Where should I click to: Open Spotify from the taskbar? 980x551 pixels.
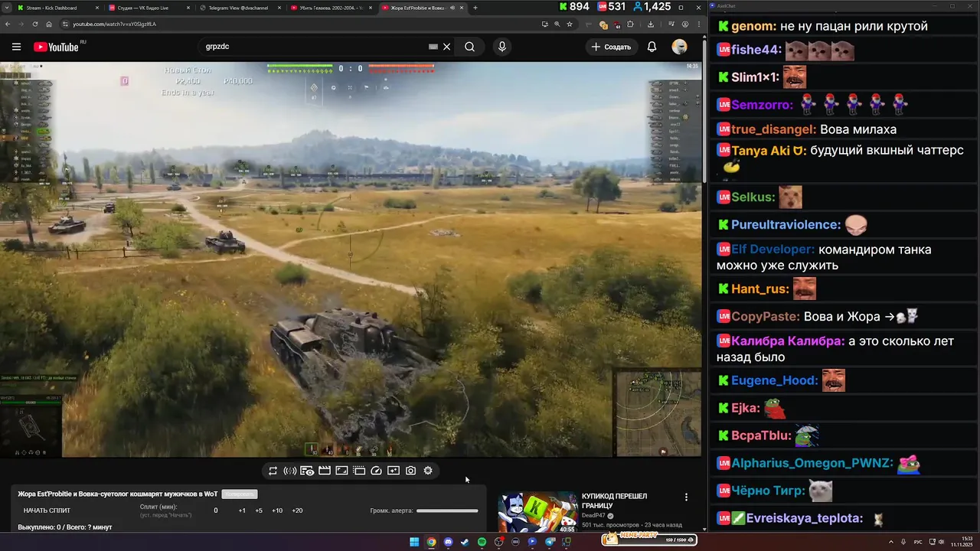point(482,542)
